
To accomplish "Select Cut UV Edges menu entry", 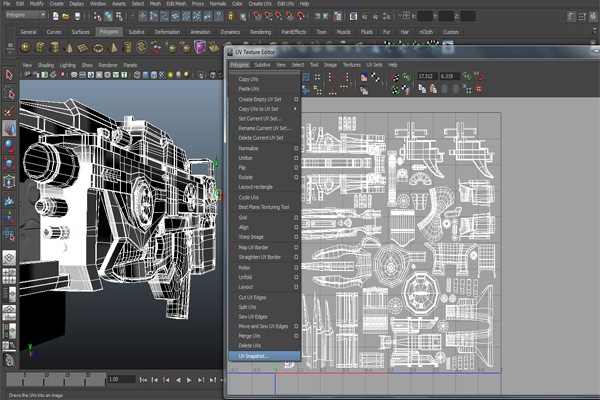I will 252,297.
